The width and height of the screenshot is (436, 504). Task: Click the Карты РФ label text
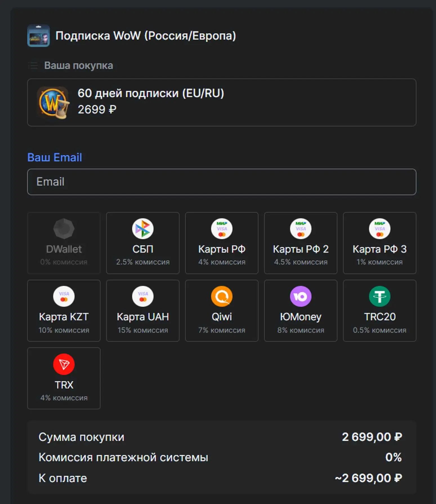tap(222, 249)
